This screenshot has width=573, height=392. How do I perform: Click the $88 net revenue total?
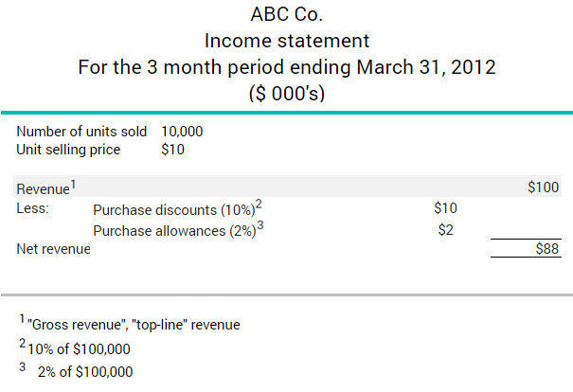pyautogui.click(x=547, y=249)
